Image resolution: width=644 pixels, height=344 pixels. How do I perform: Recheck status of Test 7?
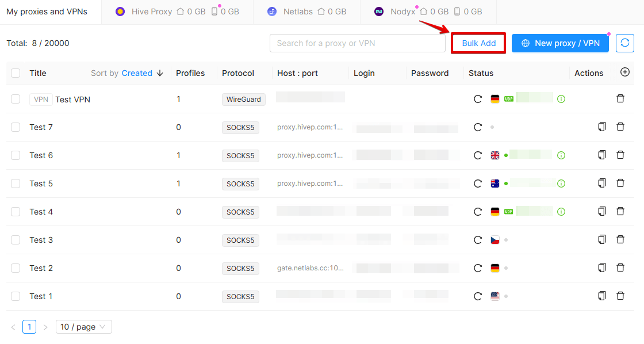tap(478, 127)
